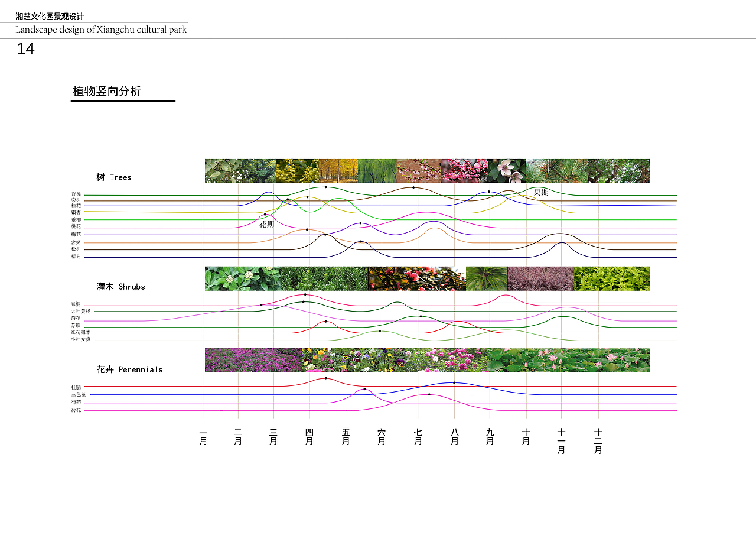This screenshot has width=756, height=535.
Task: Click the 银杏 row label
Action: pyautogui.click(x=76, y=212)
